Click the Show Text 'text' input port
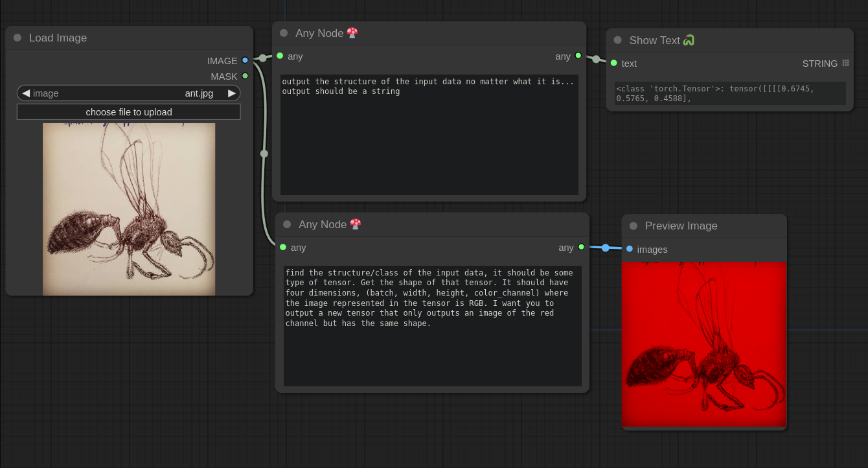This screenshot has height=468, width=868. tap(613, 63)
